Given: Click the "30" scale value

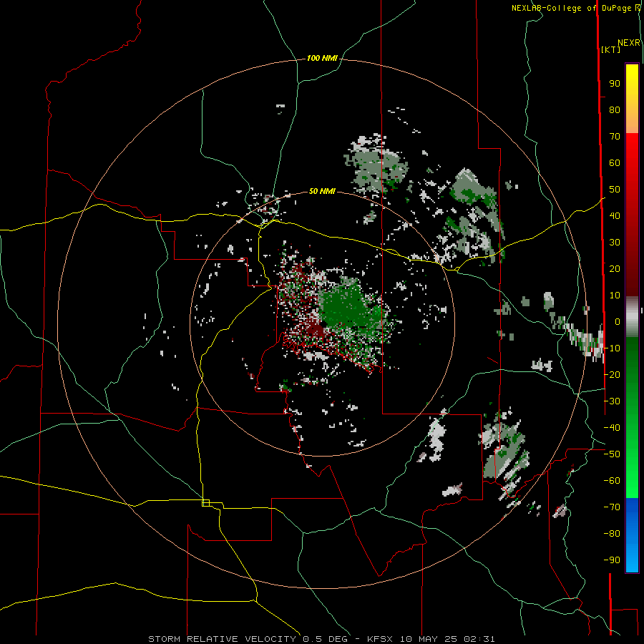Looking at the screenshot, I should 615,243.
